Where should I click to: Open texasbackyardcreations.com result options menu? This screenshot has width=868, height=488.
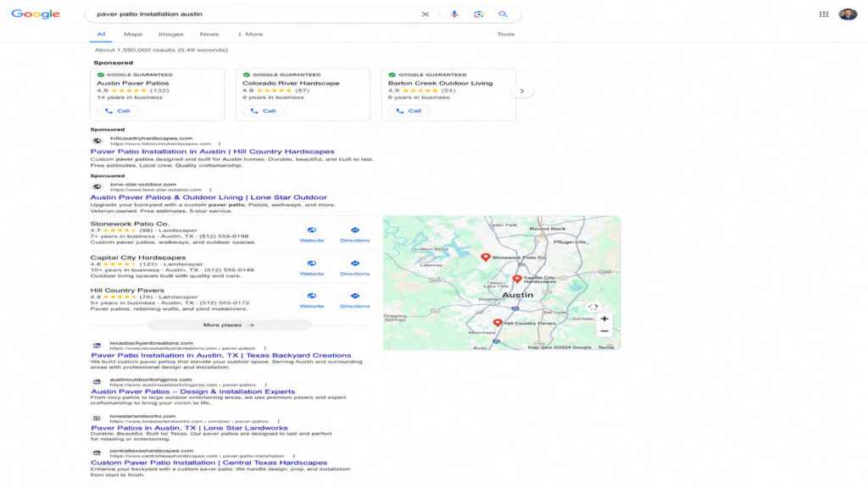[x=264, y=348]
